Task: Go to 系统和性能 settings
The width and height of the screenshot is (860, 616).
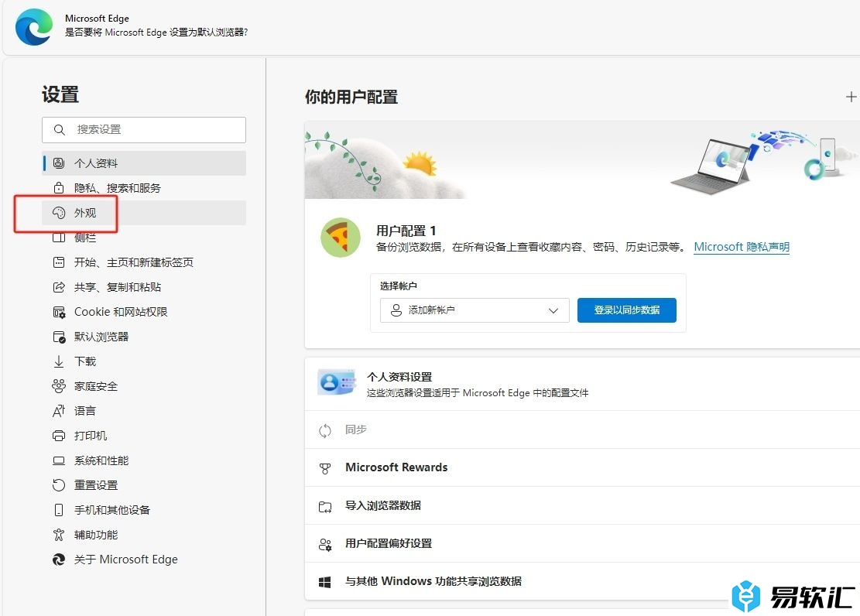Action: 144,460
